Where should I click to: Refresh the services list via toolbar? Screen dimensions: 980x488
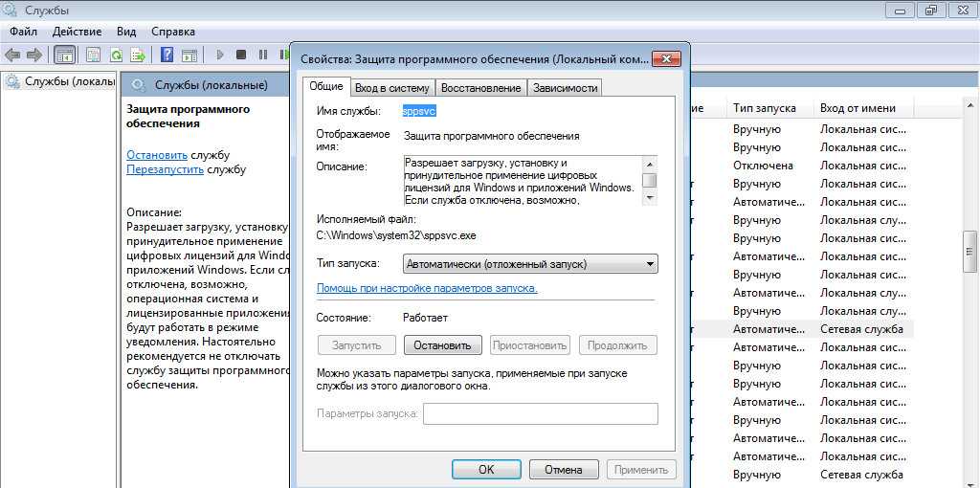[116, 55]
